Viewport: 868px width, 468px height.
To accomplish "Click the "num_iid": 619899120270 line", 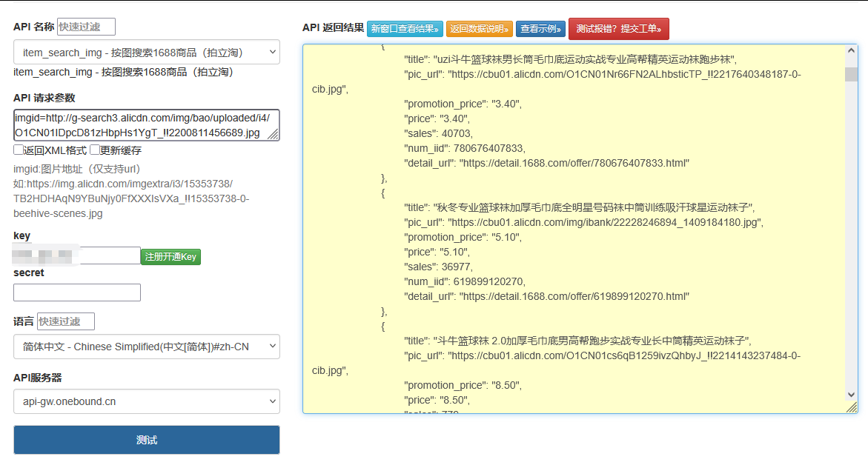I will [x=465, y=281].
